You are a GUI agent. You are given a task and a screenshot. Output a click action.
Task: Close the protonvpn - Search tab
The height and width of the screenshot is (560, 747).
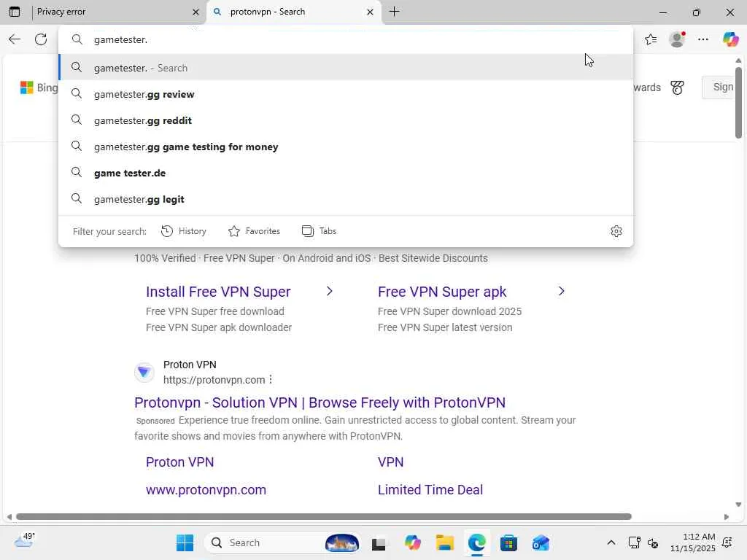(370, 12)
